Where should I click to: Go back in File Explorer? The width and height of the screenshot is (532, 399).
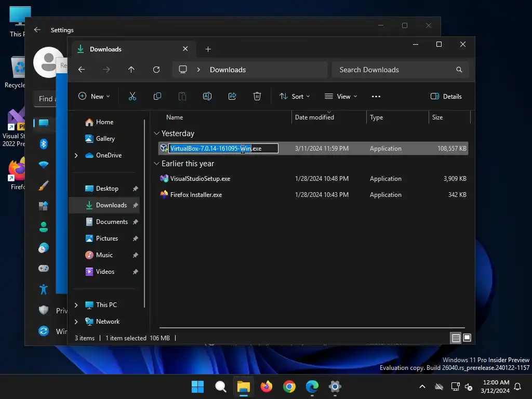click(82, 70)
